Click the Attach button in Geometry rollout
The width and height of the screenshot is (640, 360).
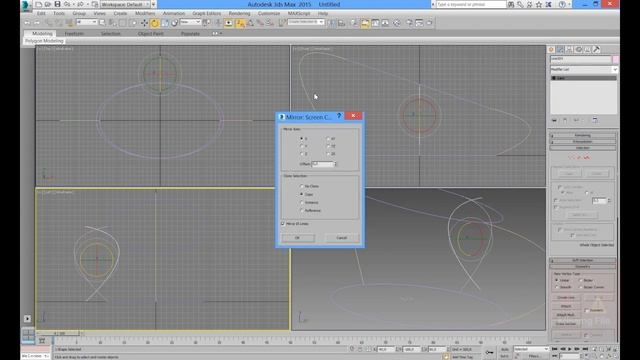(x=566, y=306)
